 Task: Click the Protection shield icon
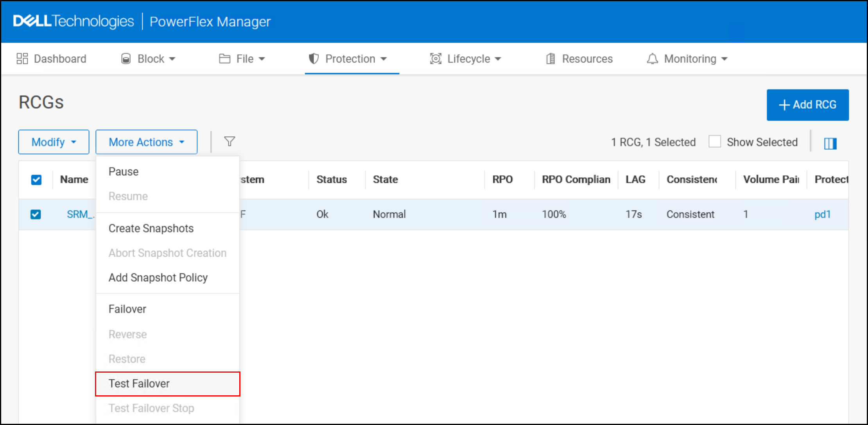pyautogui.click(x=314, y=59)
